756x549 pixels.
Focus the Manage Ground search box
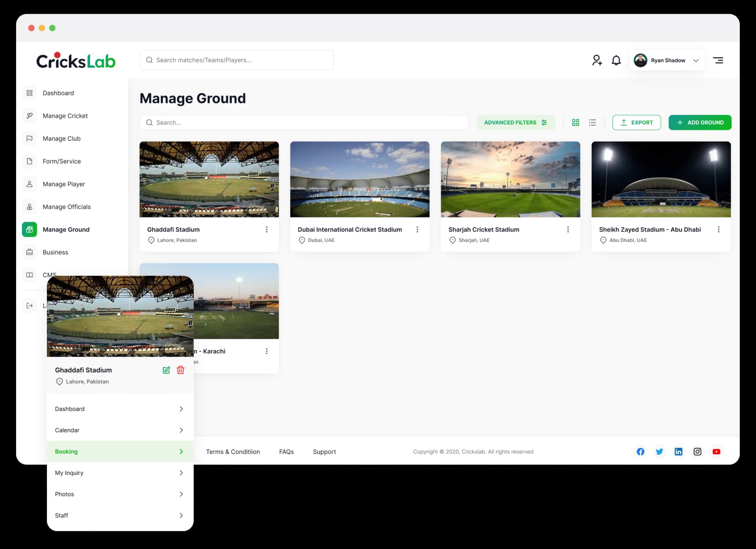tap(304, 122)
